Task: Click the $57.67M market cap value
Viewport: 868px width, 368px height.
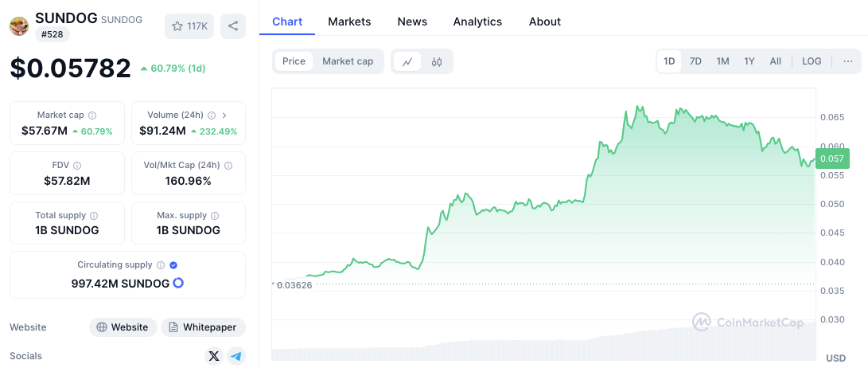Action: pyautogui.click(x=45, y=131)
